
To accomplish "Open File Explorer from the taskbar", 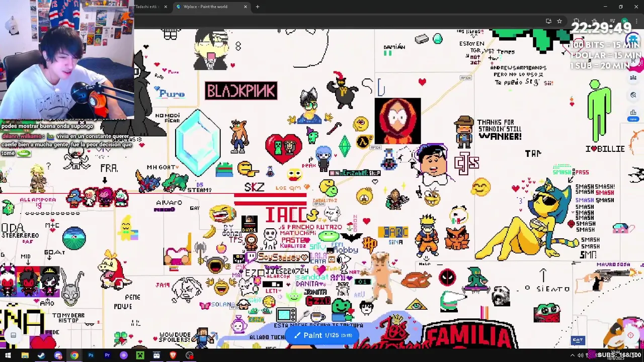I will [x=25, y=355].
